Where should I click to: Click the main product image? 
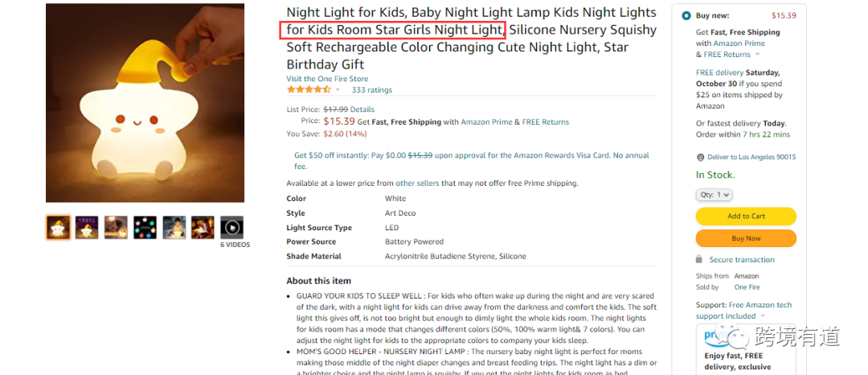click(x=145, y=103)
